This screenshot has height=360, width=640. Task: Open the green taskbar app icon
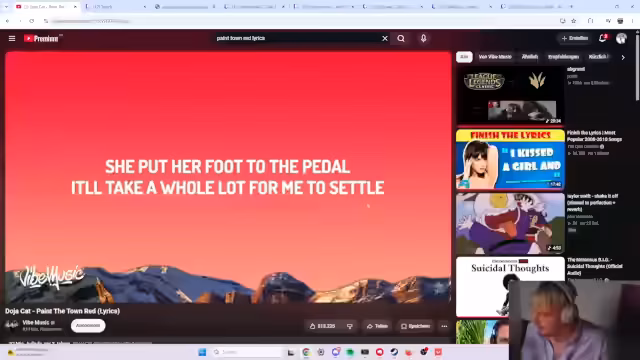tap(350, 352)
